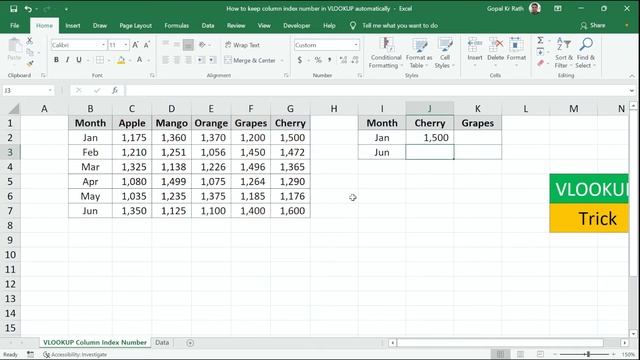This screenshot has height=360, width=640.
Task: Open the Custom number format dropdown
Action: coord(356,45)
